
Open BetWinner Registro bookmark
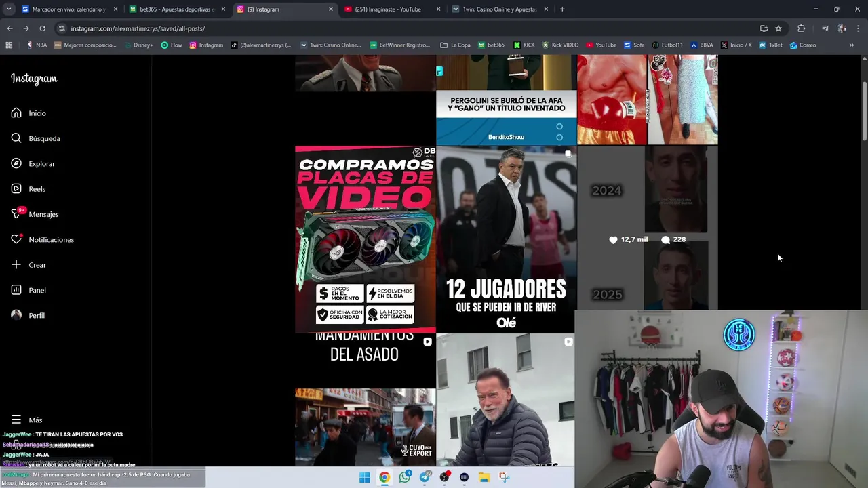(400, 45)
